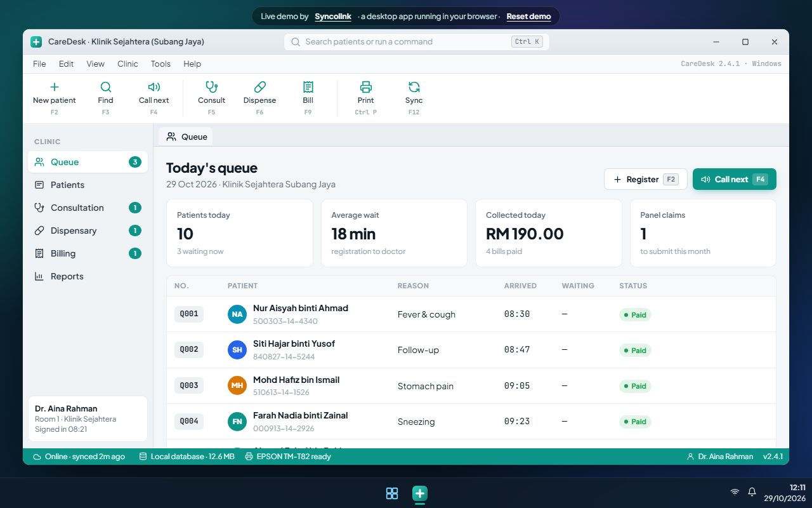Click the Wi-Fi icon in the system tray
Image resolution: width=812 pixels, height=508 pixels.
735,492
